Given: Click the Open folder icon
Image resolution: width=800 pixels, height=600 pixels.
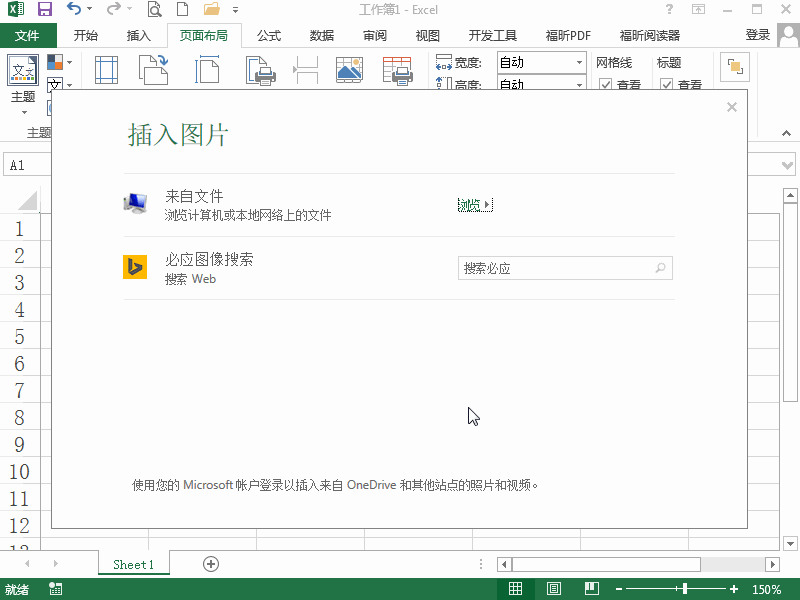Looking at the screenshot, I should tap(211, 9).
